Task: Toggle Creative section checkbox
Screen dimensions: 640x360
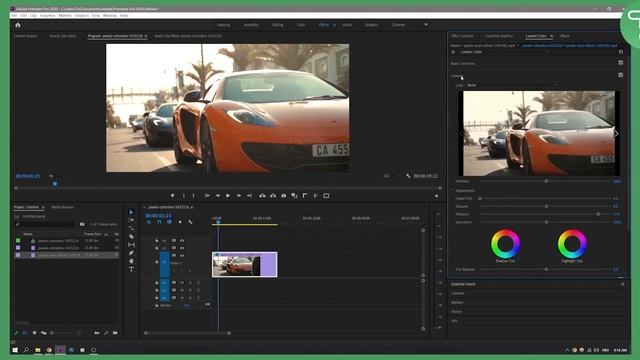Action: (620, 75)
